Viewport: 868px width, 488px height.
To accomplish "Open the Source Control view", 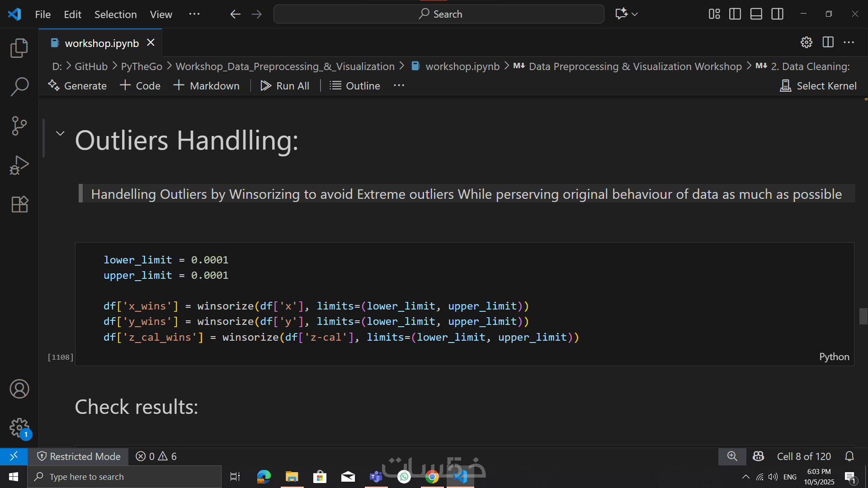I will coord(19,126).
